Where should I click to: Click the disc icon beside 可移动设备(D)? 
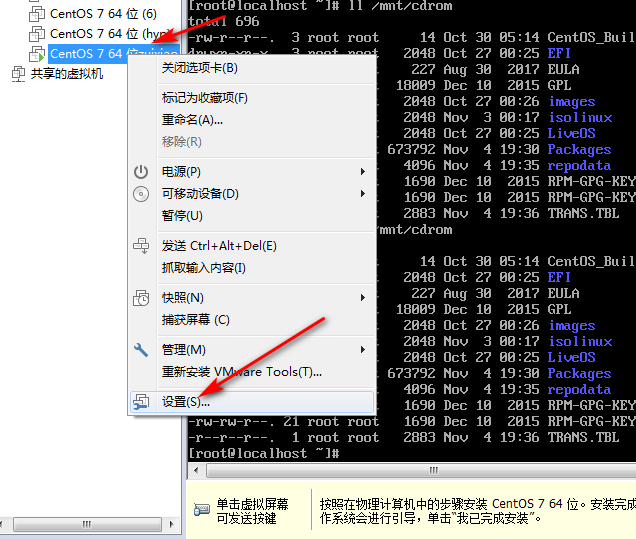pyautogui.click(x=141, y=194)
